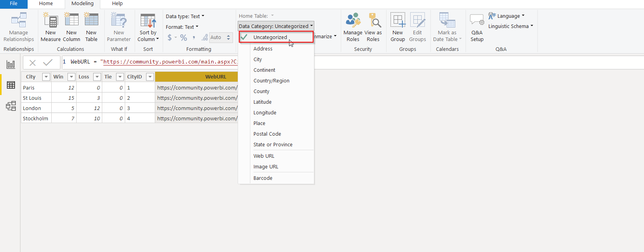Open the Sort by Column dropdown
The width and height of the screenshot is (644, 252).
click(148, 36)
